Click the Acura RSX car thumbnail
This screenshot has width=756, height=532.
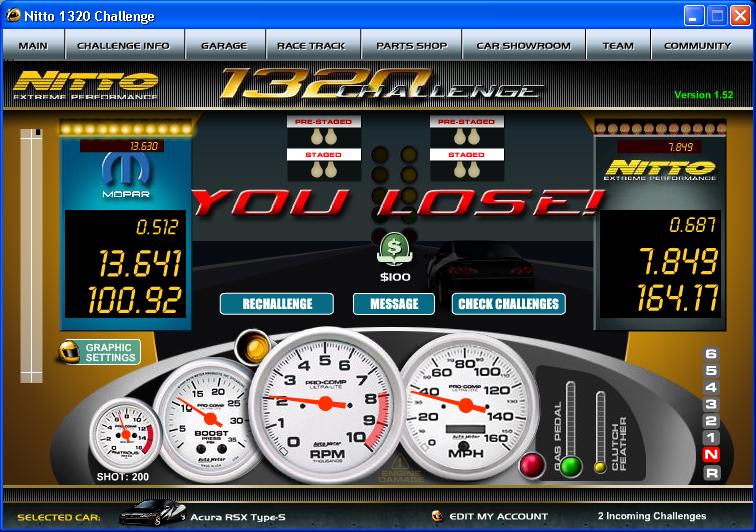(x=152, y=513)
